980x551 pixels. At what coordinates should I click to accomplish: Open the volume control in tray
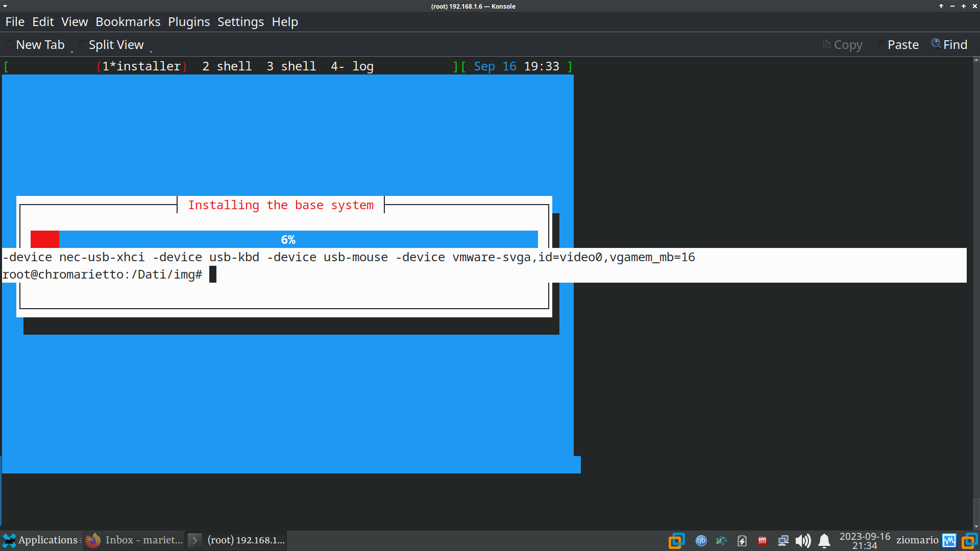point(803,541)
